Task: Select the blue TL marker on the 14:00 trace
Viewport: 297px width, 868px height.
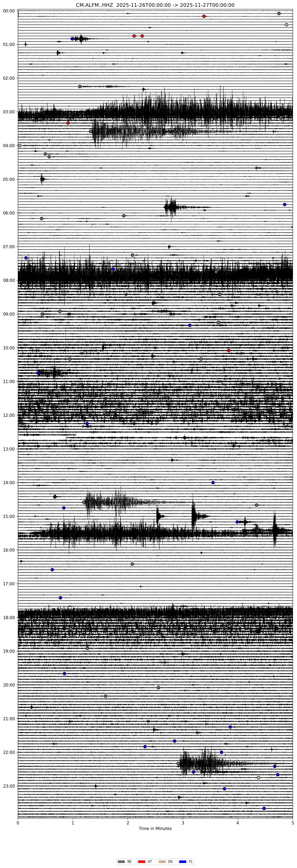Action: click(x=213, y=483)
